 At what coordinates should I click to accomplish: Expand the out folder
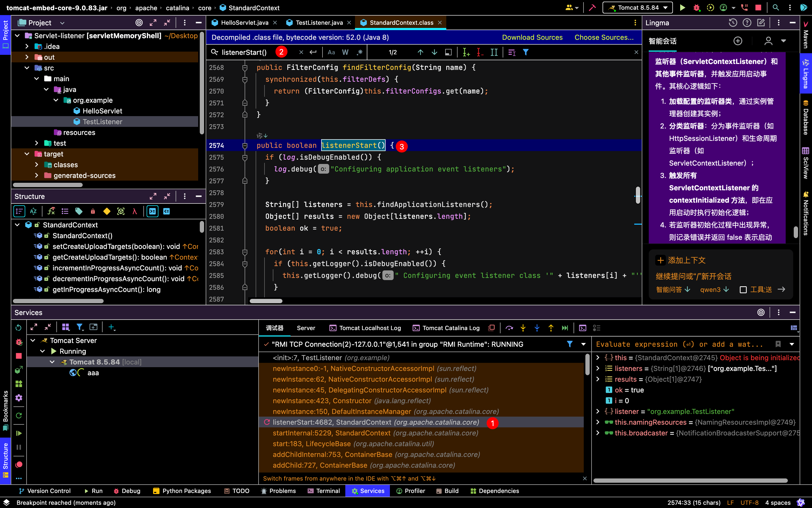coord(27,57)
